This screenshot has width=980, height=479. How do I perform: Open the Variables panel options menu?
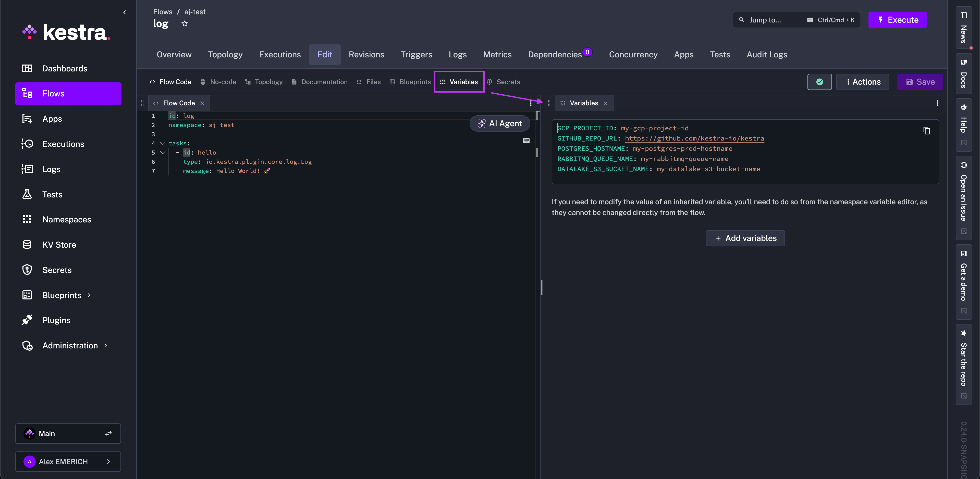(937, 103)
